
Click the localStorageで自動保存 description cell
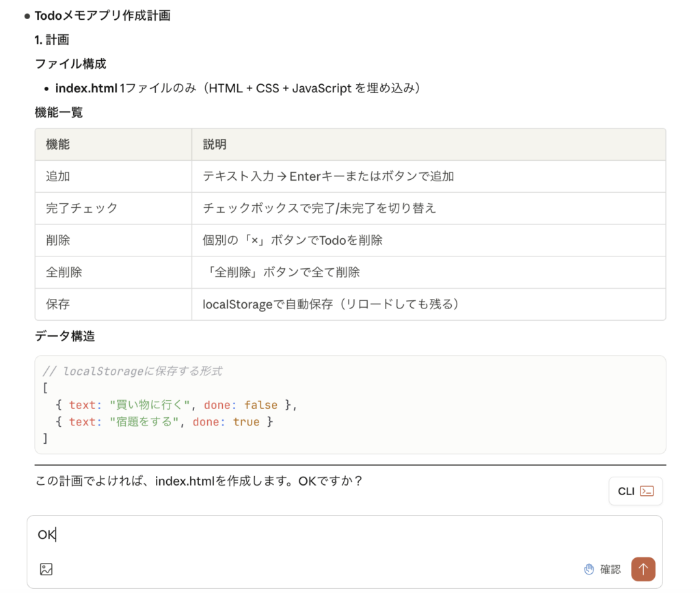[330, 304]
